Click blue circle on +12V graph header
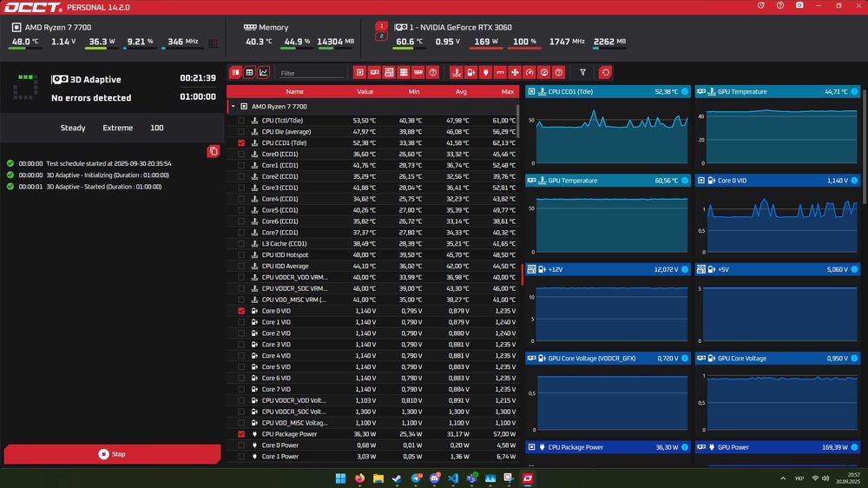The height and width of the screenshot is (488, 868). [685, 269]
